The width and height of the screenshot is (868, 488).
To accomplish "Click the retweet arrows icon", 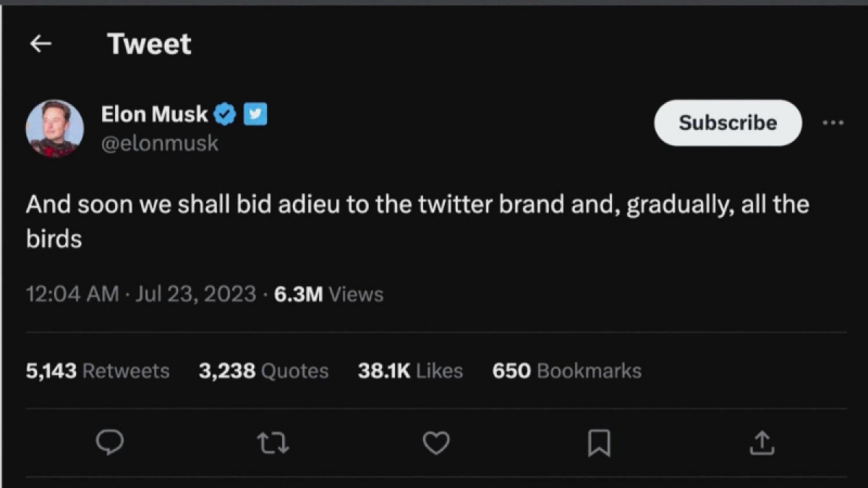I will click(273, 442).
